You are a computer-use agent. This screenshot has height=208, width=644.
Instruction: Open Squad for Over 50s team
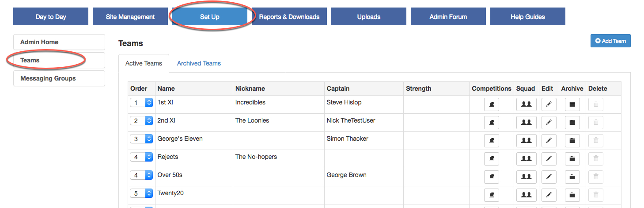click(526, 177)
